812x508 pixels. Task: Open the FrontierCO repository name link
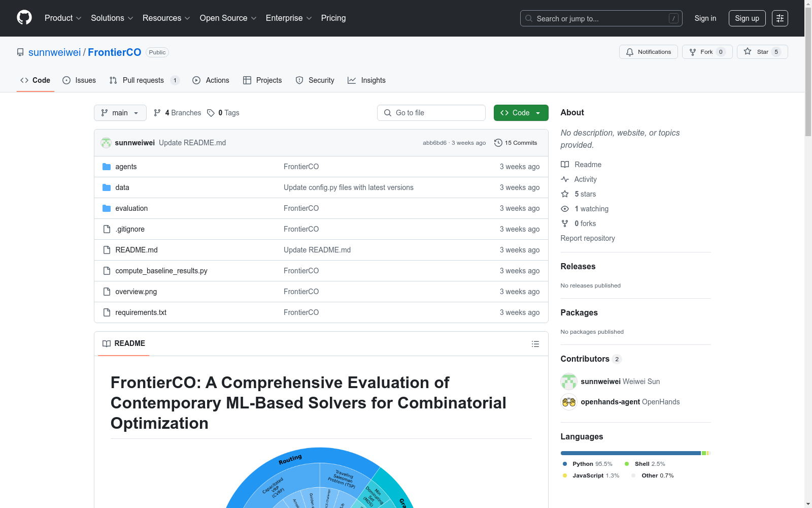pyautogui.click(x=115, y=52)
